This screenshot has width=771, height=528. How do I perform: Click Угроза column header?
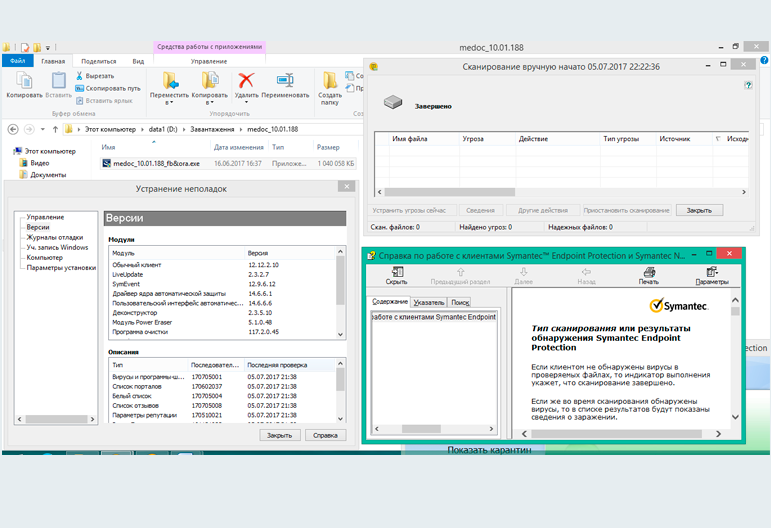click(x=473, y=139)
